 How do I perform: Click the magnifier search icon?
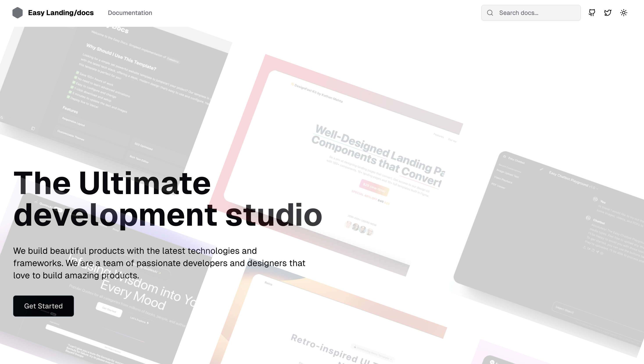[490, 13]
